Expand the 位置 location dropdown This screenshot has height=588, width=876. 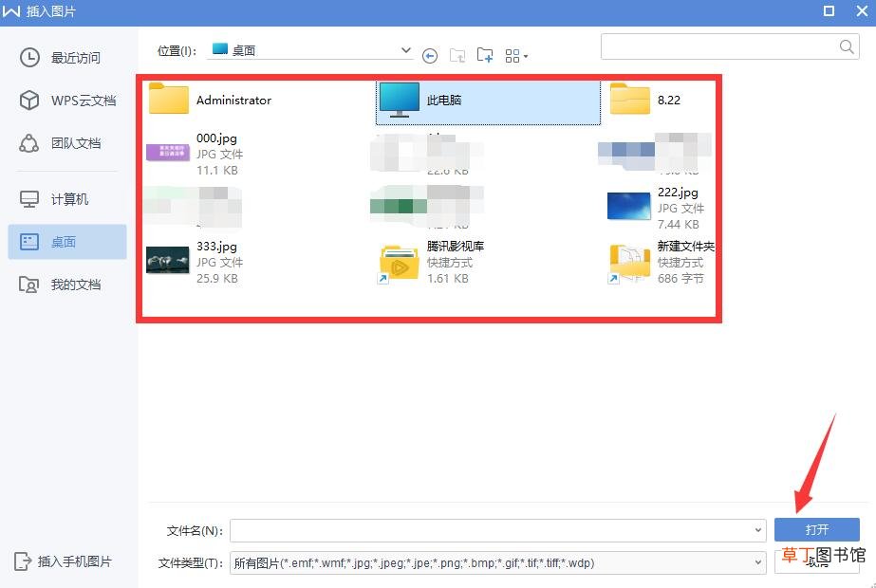pyautogui.click(x=406, y=50)
